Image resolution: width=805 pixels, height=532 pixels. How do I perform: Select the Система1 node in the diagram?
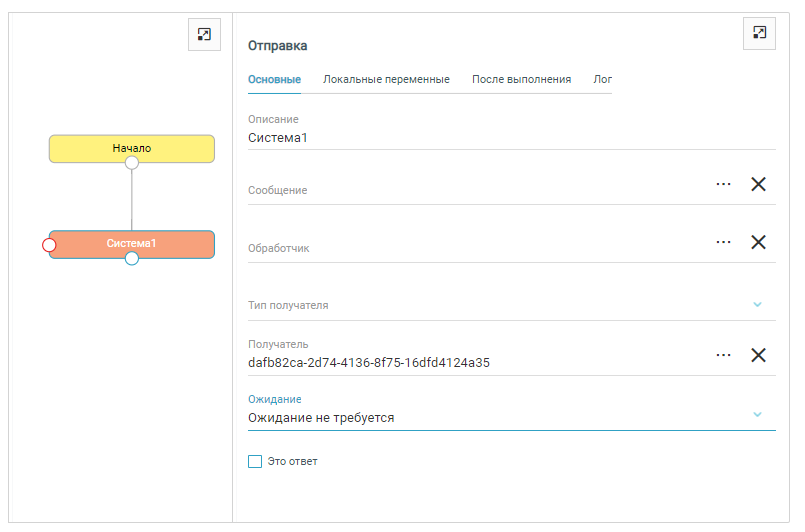132,243
